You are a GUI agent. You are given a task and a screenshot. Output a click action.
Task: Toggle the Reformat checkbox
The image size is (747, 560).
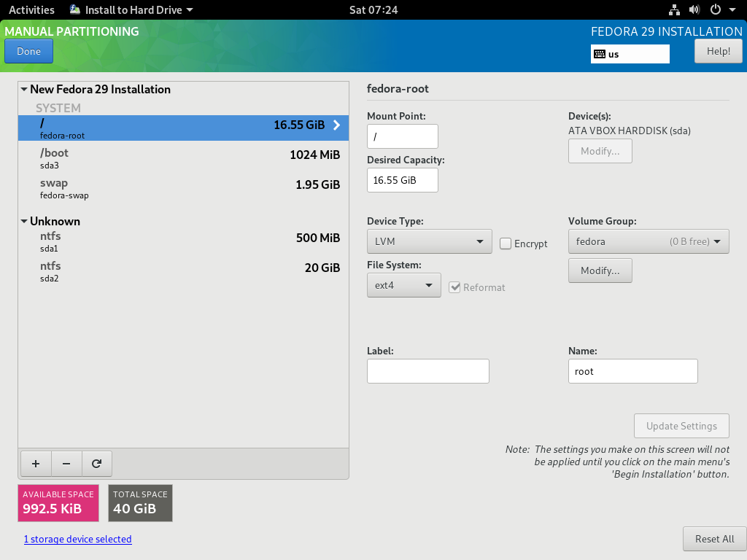point(455,287)
